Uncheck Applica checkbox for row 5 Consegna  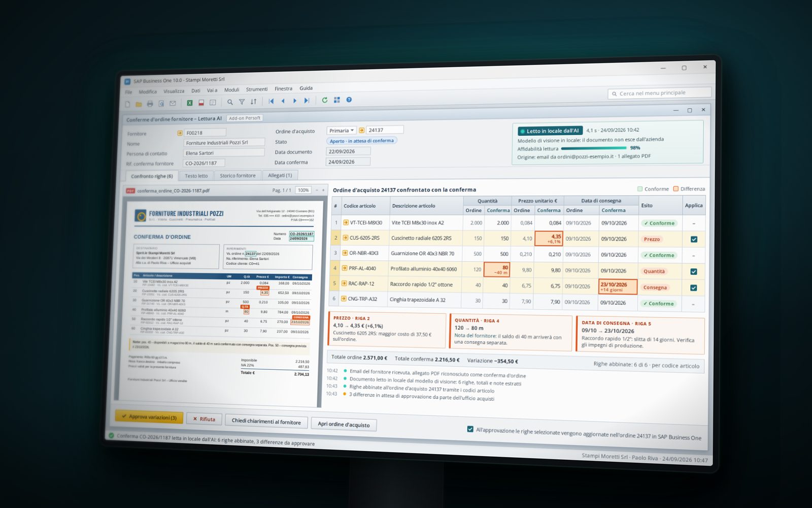693,288
